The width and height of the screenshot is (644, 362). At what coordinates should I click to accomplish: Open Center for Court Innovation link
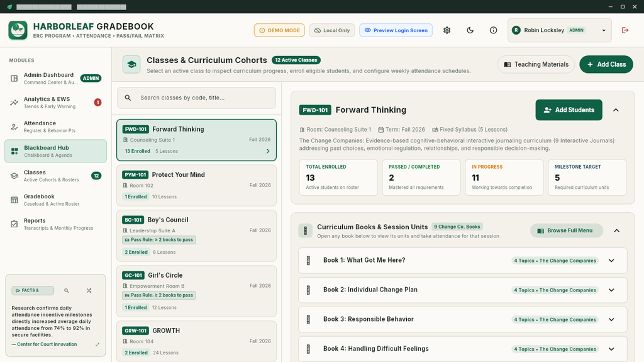pos(45,344)
